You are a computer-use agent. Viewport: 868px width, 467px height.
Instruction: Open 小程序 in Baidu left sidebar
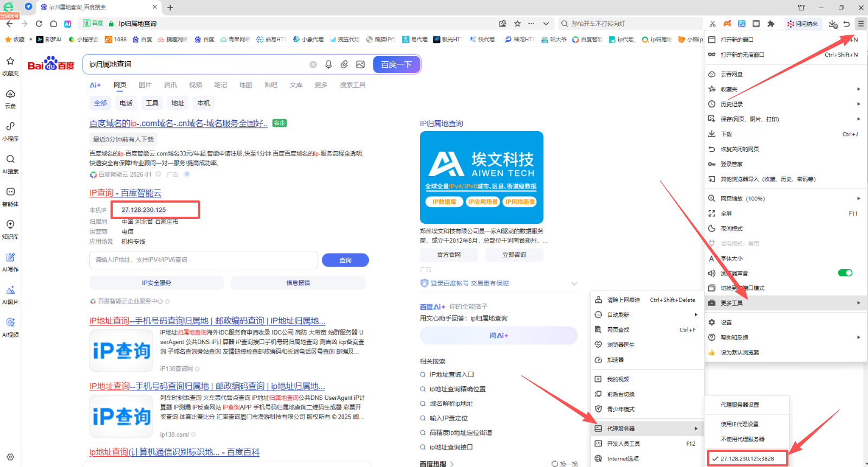tap(10, 132)
